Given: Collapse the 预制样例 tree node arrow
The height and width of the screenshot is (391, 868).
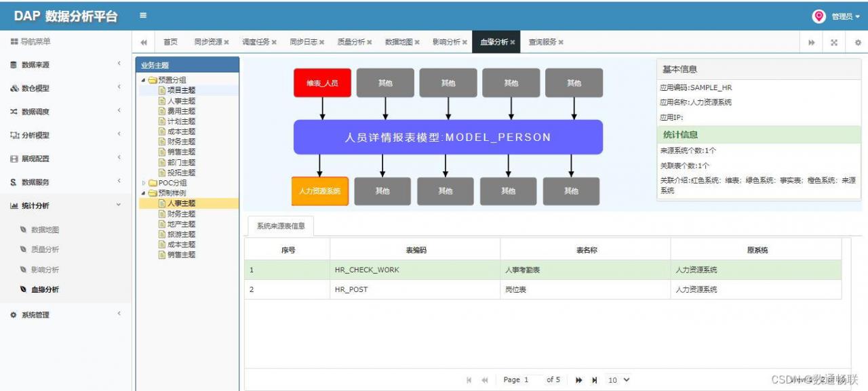Looking at the screenshot, I should click(x=143, y=193).
